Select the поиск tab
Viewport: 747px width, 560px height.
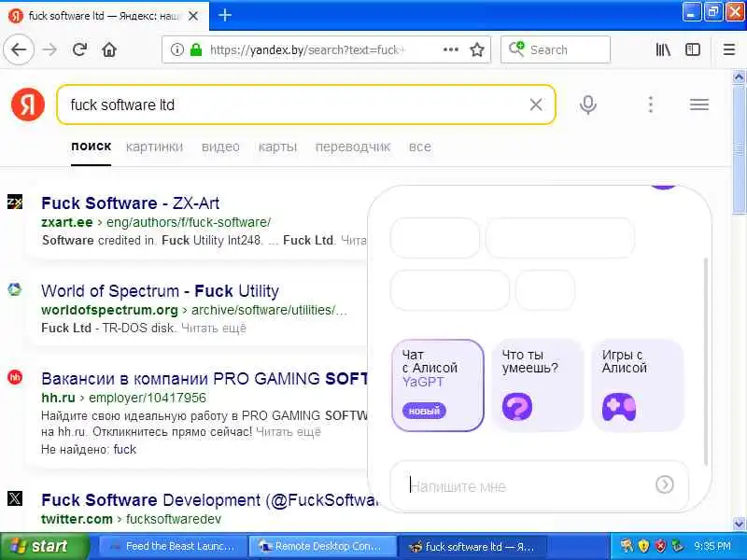[91, 147]
